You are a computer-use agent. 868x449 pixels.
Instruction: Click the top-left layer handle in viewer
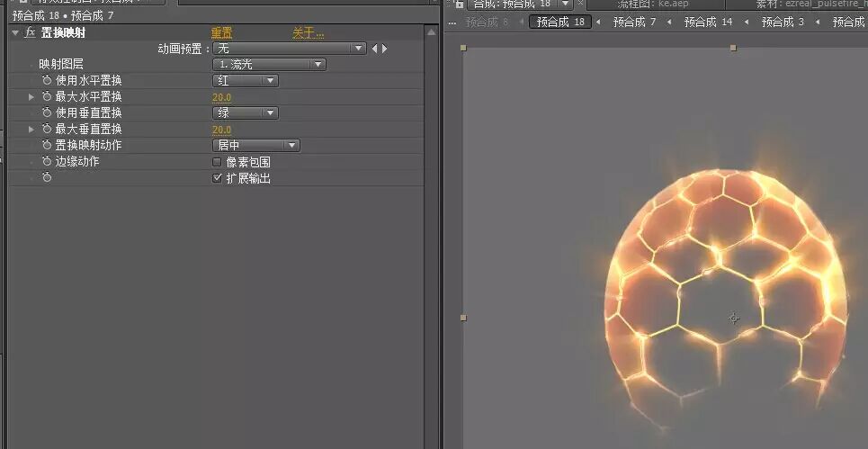463,49
